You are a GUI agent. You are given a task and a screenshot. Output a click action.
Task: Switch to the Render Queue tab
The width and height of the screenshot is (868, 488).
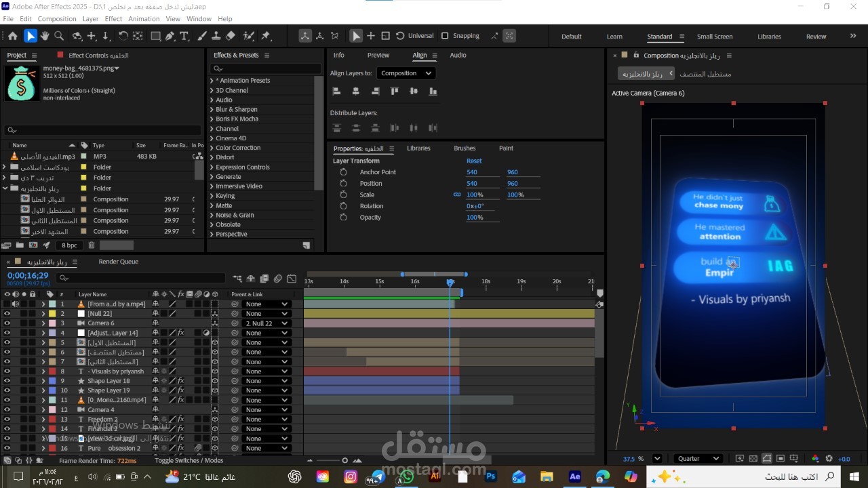pos(118,262)
